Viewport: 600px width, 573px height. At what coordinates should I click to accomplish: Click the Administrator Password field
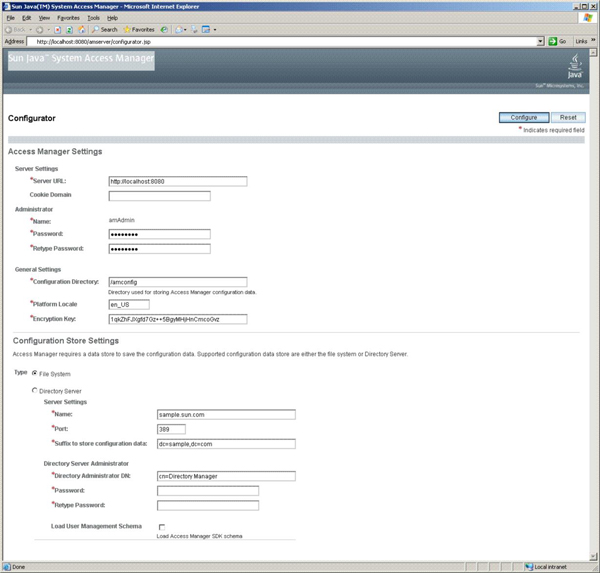(160, 234)
